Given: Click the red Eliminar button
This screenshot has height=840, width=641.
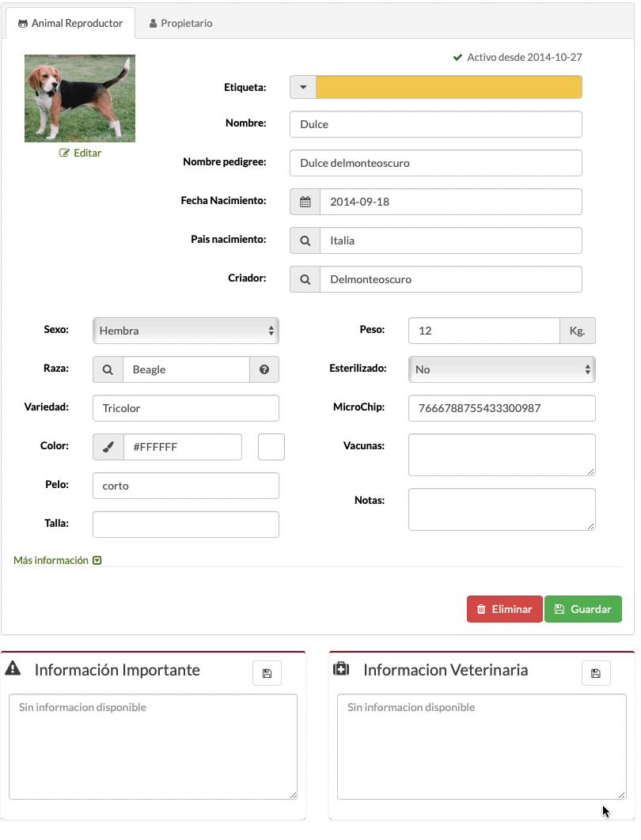Looking at the screenshot, I should (504, 609).
